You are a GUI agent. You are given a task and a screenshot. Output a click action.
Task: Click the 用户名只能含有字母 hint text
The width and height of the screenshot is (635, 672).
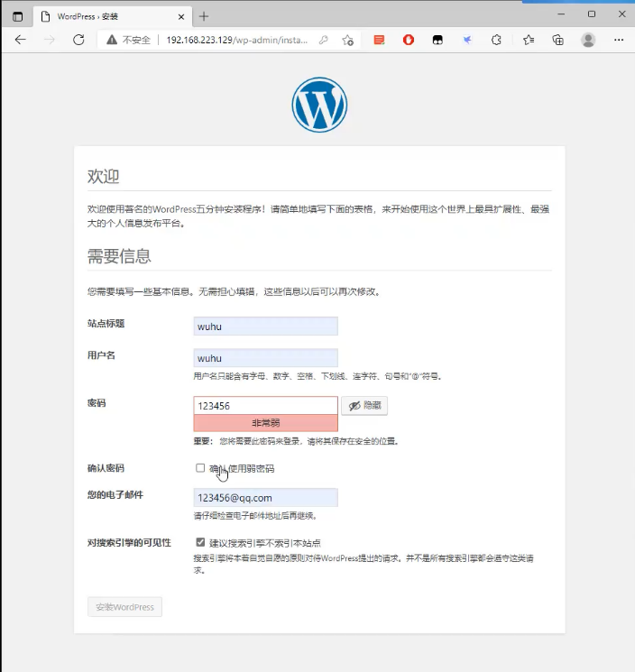click(x=317, y=376)
